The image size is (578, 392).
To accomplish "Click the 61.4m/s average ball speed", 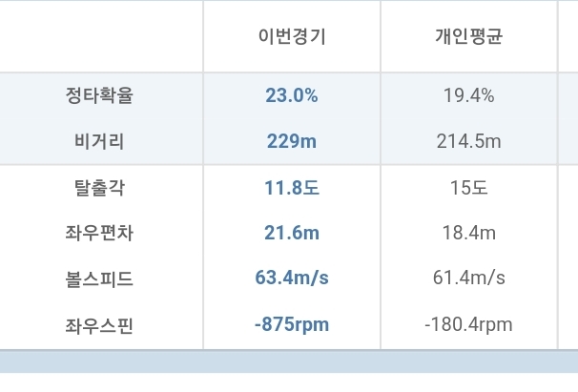I will click(x=468, y=279).
